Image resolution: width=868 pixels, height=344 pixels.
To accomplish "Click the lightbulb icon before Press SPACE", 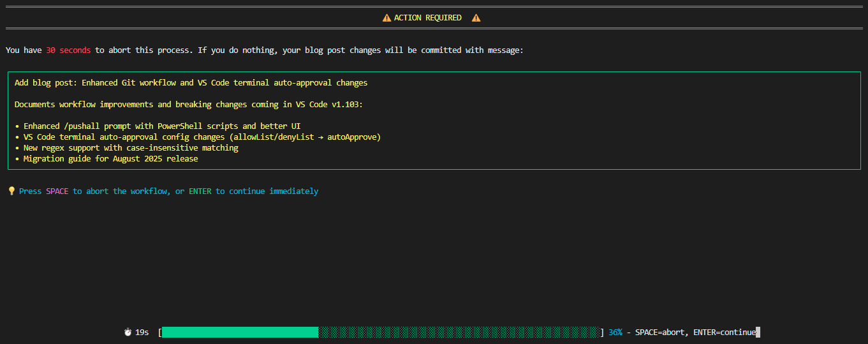I will pyautogui.click(x=11, y=191).
